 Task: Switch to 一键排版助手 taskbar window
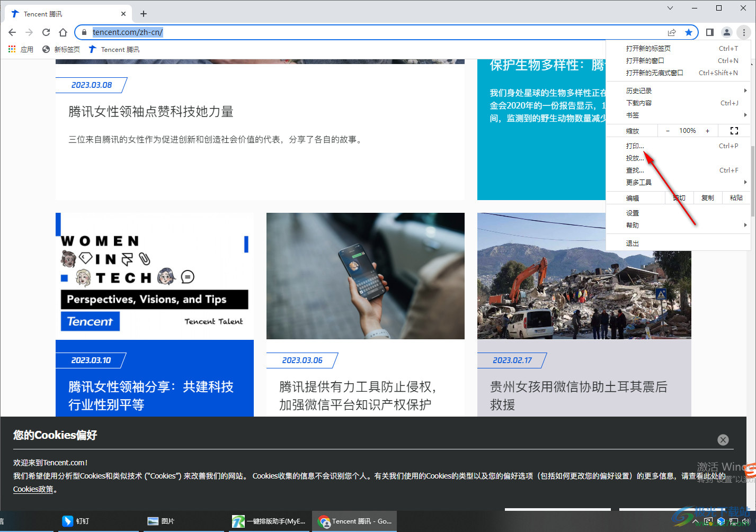pyautogui.click(x=270, y=521)
